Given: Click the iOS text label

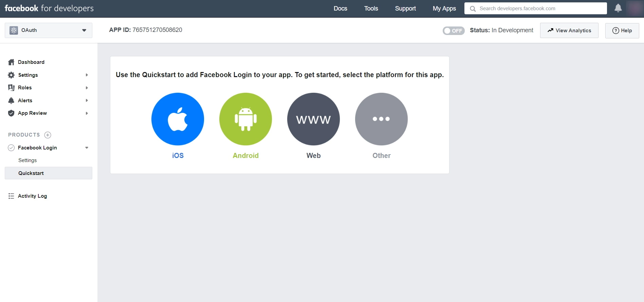Looking at the screenshot, I should (178, 156).
